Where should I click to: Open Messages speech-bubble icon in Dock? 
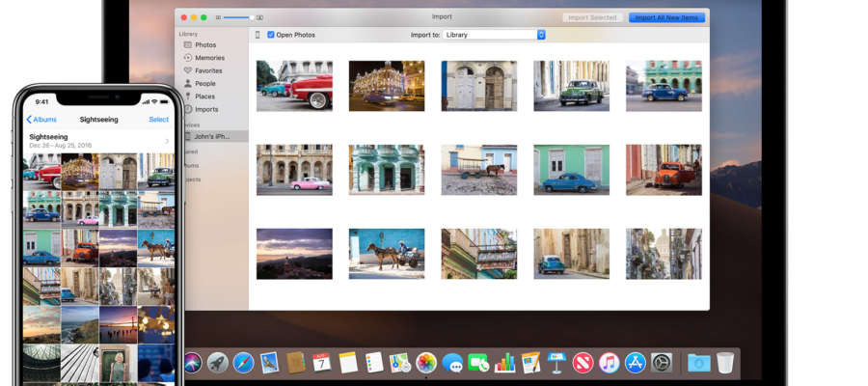453,363
